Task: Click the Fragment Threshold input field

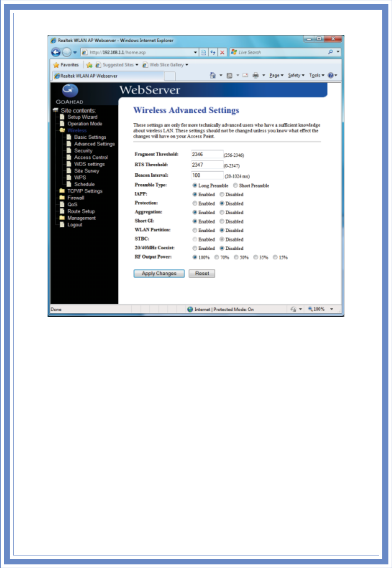Action: point(207,154)
